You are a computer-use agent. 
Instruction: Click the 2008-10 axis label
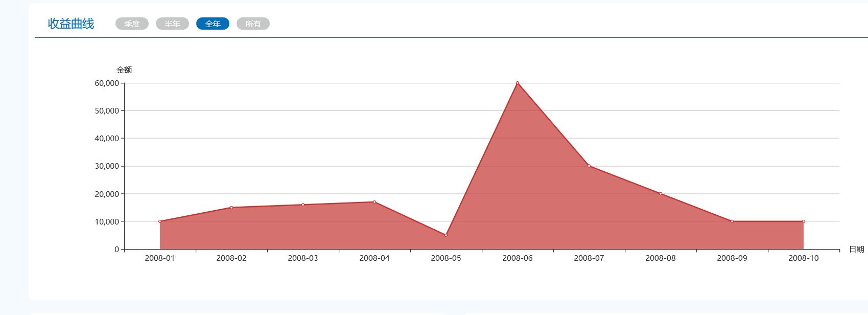(x=804, y=258)
